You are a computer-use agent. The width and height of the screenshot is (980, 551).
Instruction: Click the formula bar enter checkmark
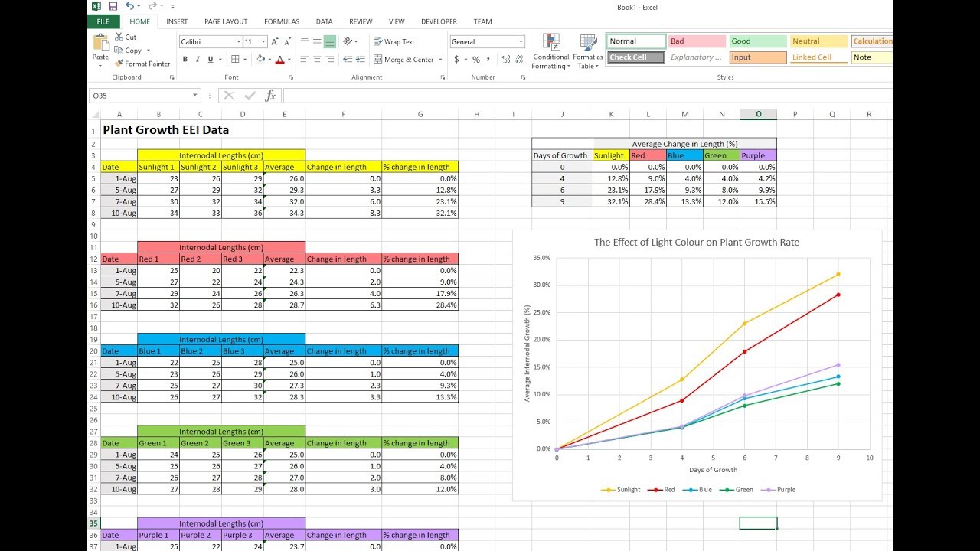pyautogui.click(x=250, y=96)
